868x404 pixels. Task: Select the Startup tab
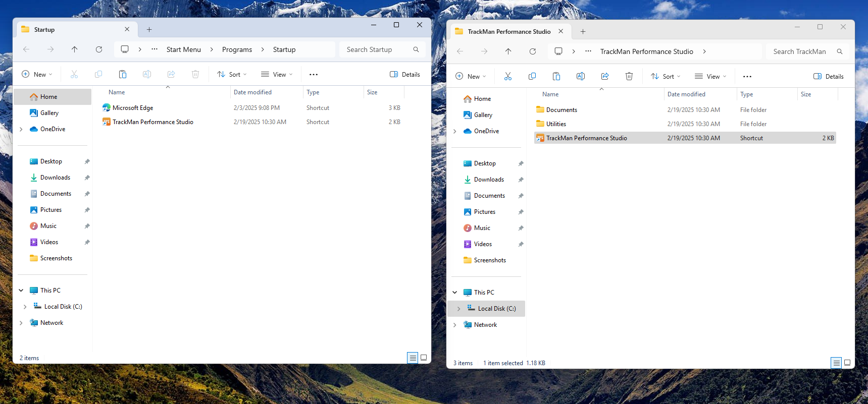click(76, 30)
